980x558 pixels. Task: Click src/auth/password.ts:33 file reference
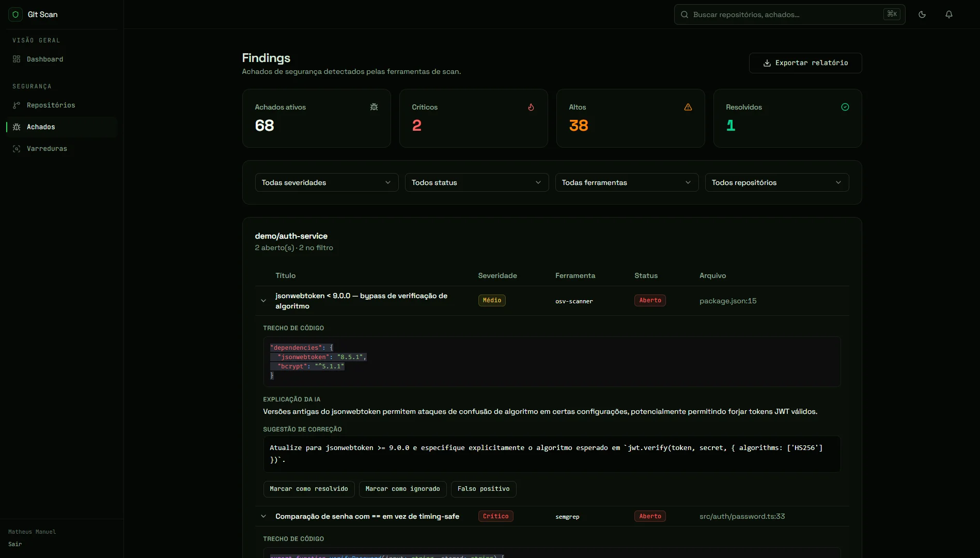click(x=742, y=516)
